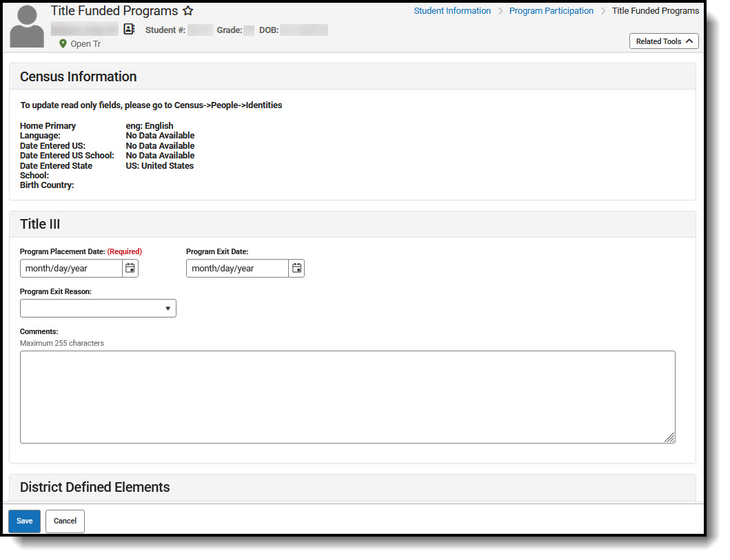The height and width of the screenshot is (560, 730).
Task: Click the contact card icon beside student name
Action: pyautogui.click(x=129, y=28)
